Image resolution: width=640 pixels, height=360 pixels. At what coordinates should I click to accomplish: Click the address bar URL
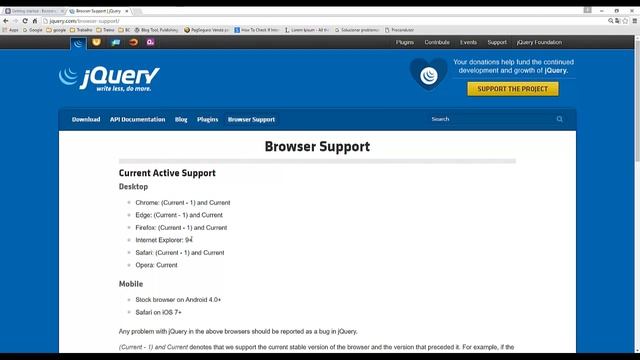click(84, 21)
